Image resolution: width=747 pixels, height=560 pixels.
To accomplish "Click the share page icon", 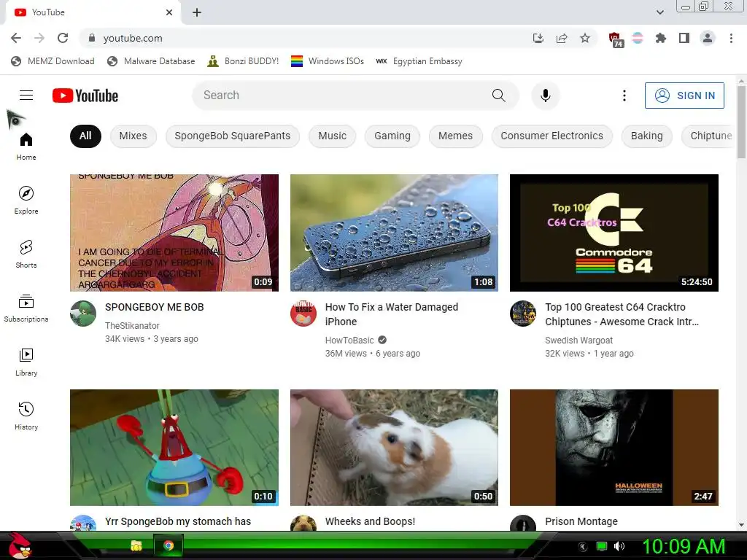I will 562,38.
